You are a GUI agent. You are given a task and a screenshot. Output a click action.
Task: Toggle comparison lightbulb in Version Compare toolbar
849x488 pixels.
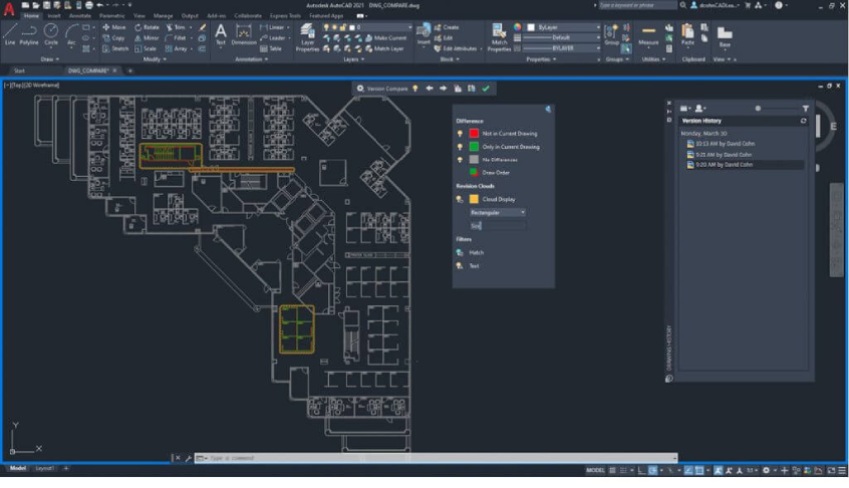click(x=415, y=88)
